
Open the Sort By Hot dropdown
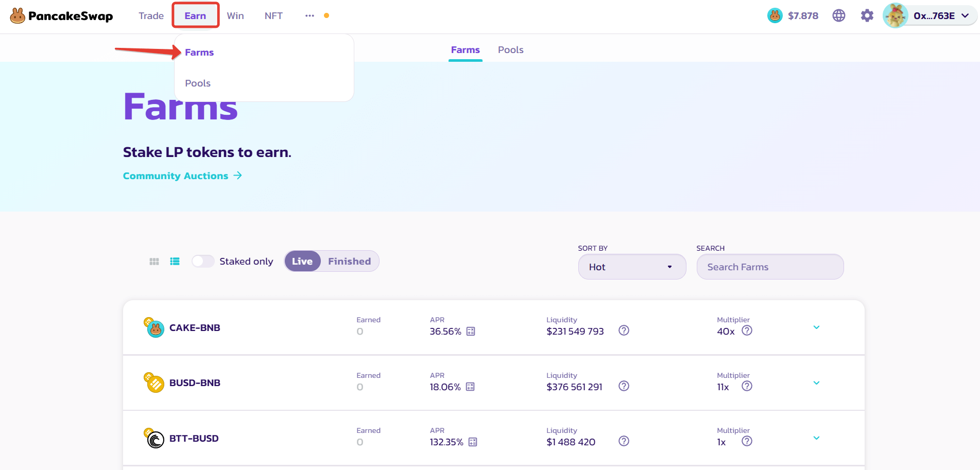[632, 267]
